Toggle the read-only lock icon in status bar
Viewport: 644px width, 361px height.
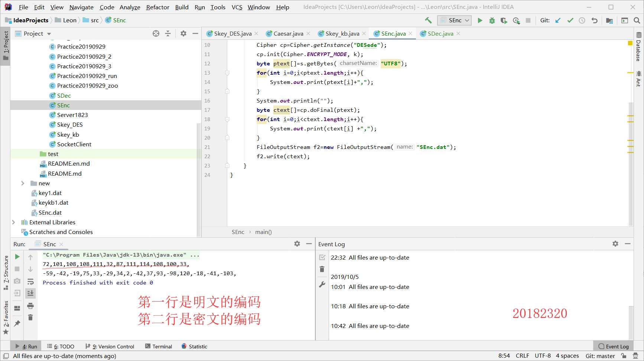point(624,356)
